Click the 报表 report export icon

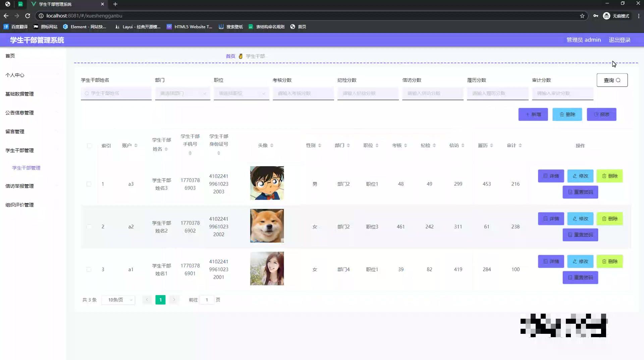[597, 114]
